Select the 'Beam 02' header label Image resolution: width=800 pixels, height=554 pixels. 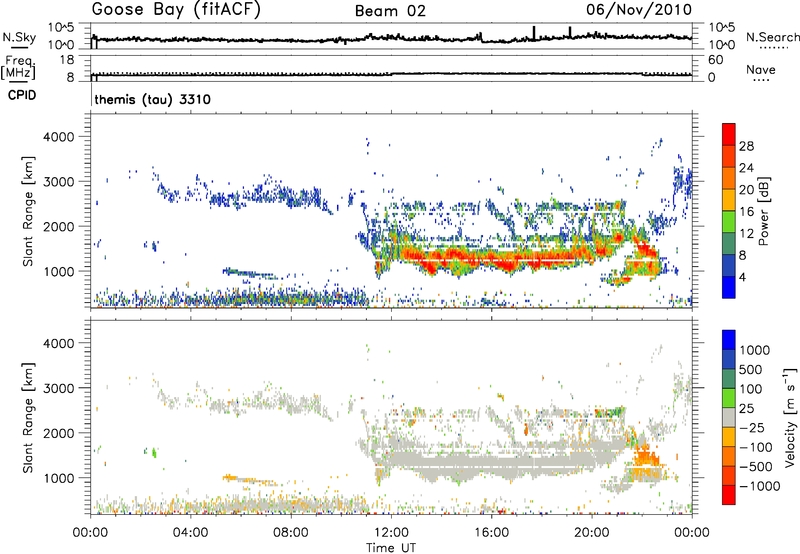click(390, 11)
